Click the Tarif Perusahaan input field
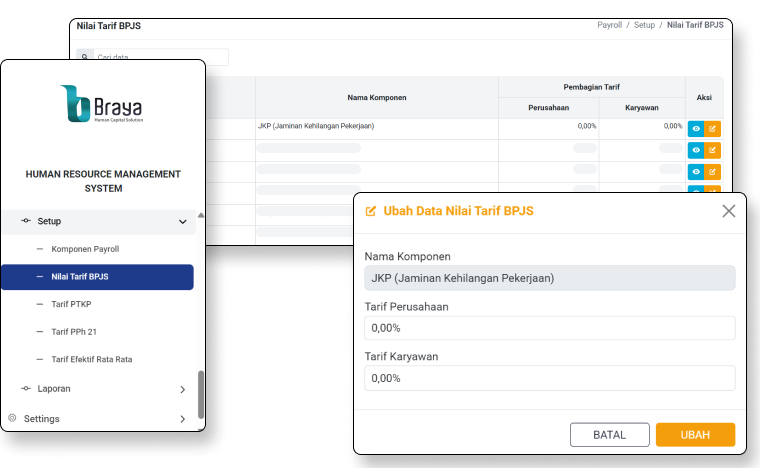The image size is (760, 468). (x=549, y=327)
